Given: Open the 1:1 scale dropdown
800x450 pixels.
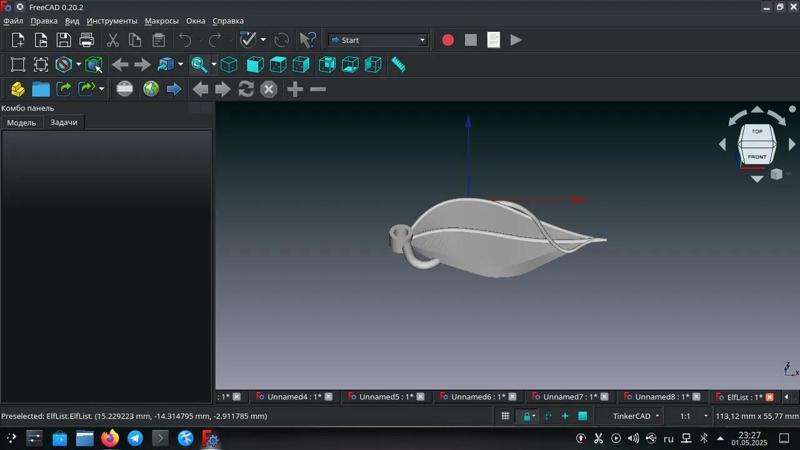Looking at the screenshot, I should click(x=694, y=416).
